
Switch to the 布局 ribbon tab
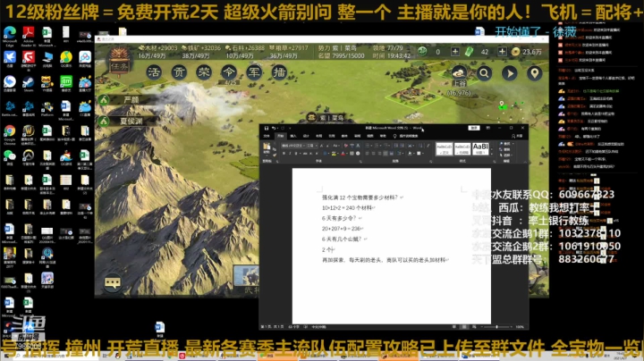319,136
